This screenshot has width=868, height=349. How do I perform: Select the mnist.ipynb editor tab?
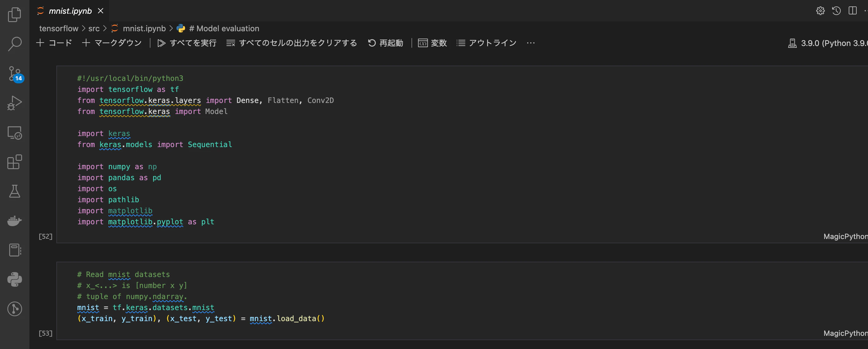[x=70, y=11]
